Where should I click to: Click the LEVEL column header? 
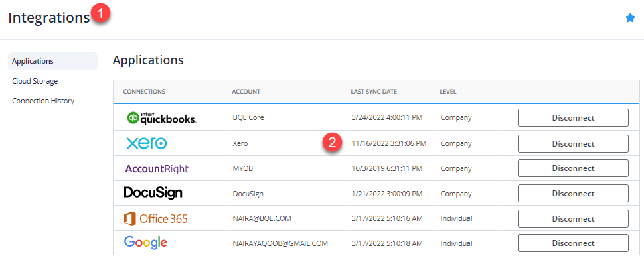(x=448, y=92)
